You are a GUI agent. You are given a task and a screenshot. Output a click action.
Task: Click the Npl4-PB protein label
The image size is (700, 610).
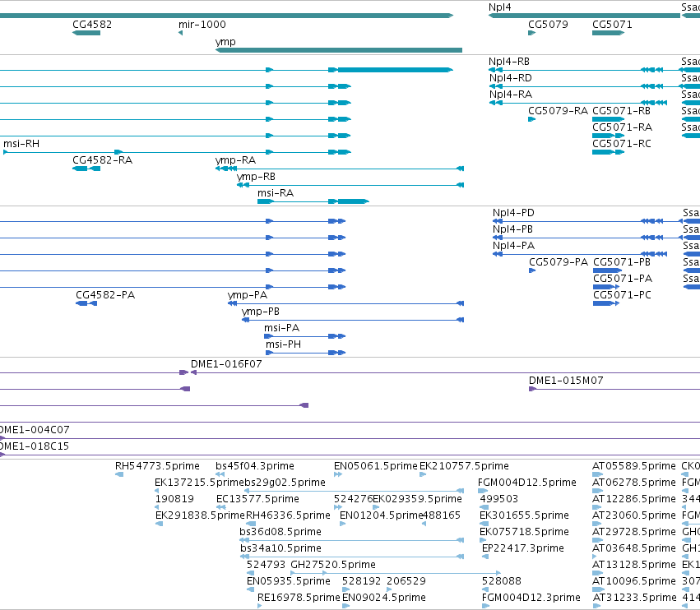click(512, 229)
